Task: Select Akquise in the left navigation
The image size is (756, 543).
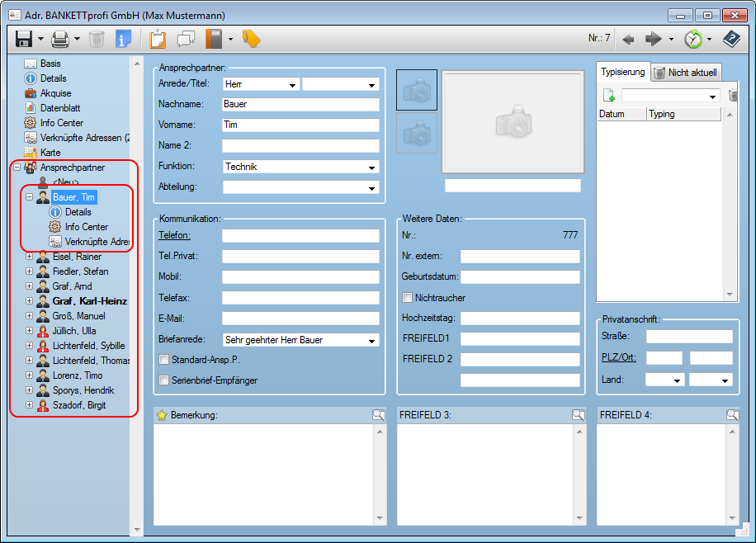Action: pyautogui.click(x=55, y=93)
